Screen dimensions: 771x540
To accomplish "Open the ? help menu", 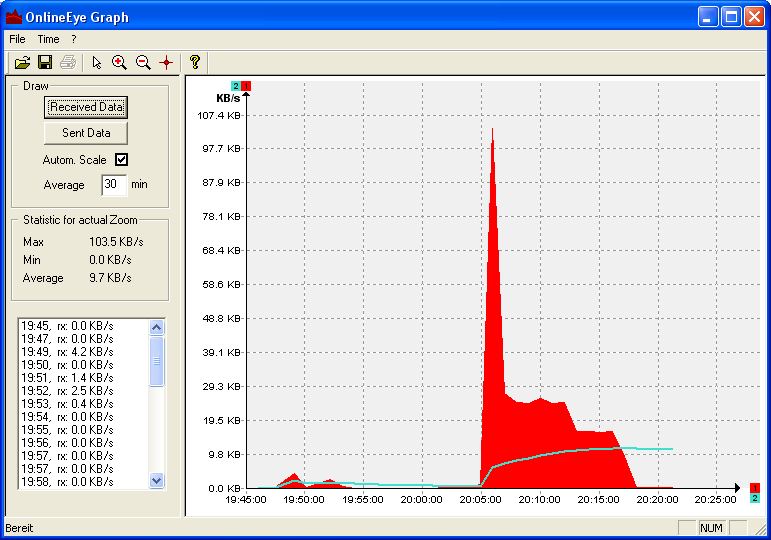I will pos(74,39).
